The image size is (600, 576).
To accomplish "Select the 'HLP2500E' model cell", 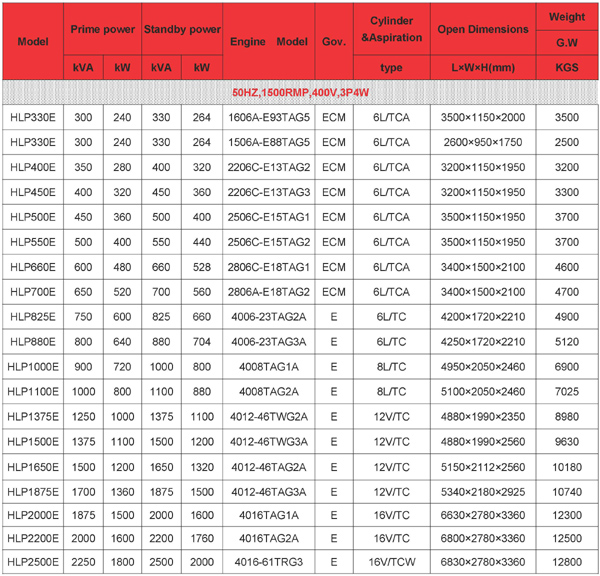I will (33, 562).
